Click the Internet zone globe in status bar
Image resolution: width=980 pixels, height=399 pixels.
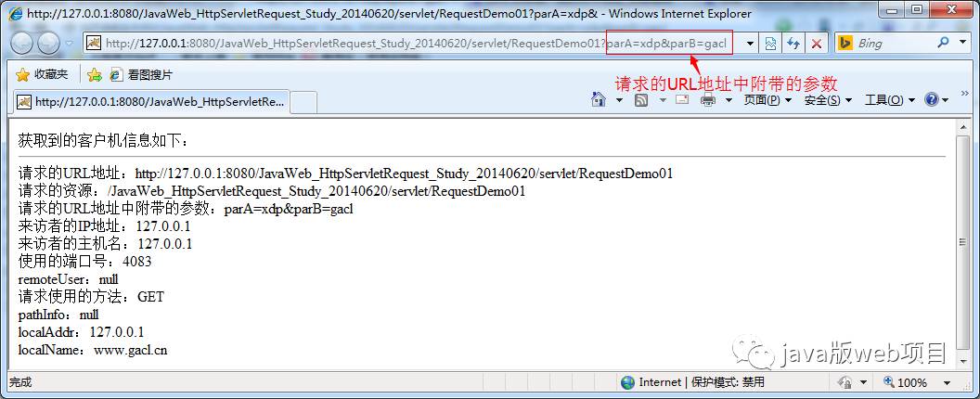pos(628,382)
